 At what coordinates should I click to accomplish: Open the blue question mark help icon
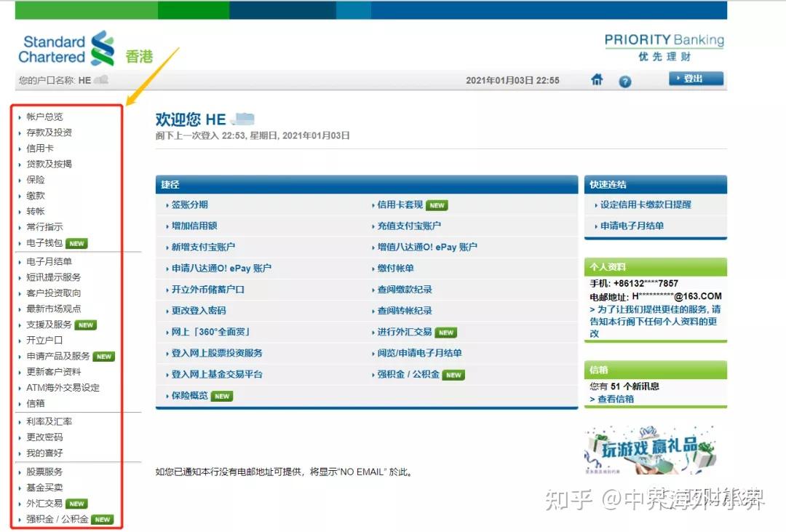pos(624,82)
